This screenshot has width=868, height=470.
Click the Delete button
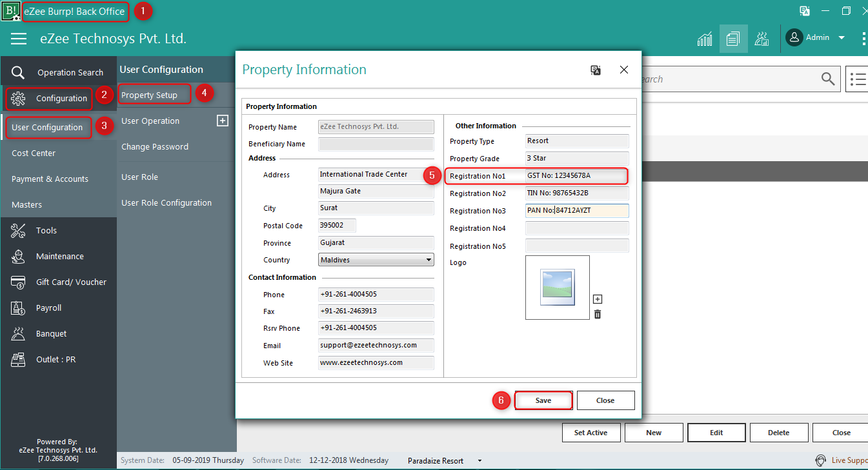tap(779, 433)
